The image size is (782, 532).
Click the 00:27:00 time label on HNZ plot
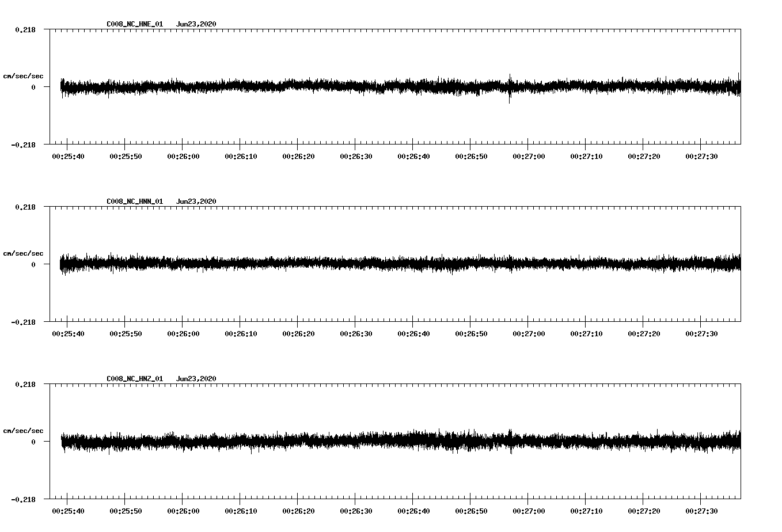click(529, 511)
